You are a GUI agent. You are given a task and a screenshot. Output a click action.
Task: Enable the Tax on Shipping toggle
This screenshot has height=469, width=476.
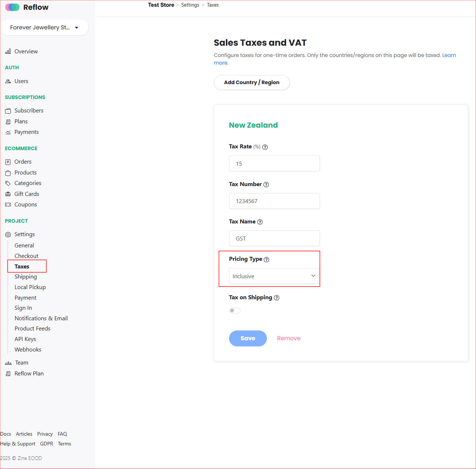pyautogui.click(x=235, y=310)
